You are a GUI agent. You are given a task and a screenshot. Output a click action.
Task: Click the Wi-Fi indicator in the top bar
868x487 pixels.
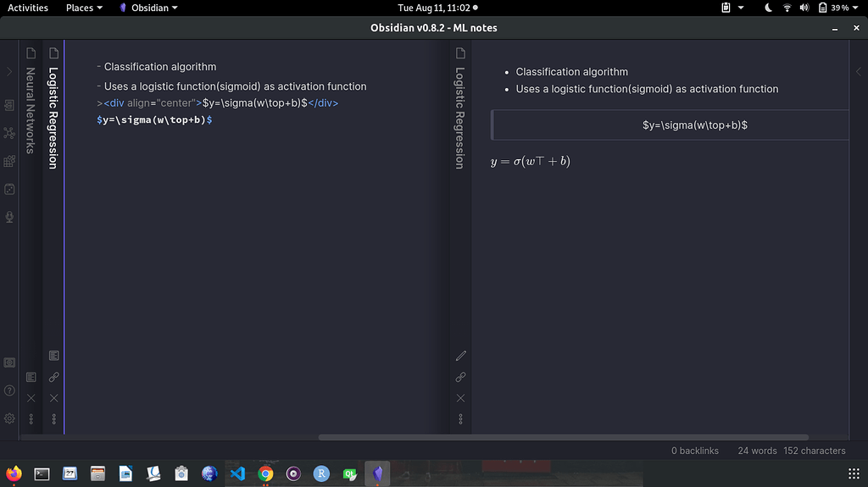click(787, 8)
